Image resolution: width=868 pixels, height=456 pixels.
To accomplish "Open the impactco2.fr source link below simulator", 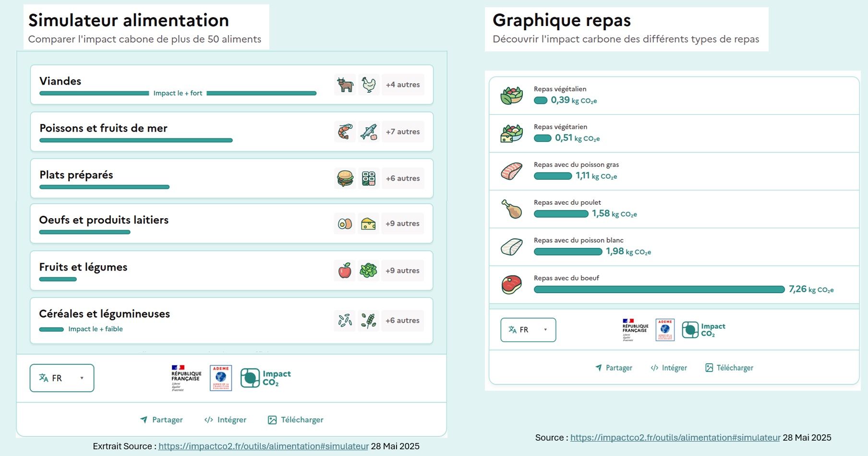I will (263, 446).
